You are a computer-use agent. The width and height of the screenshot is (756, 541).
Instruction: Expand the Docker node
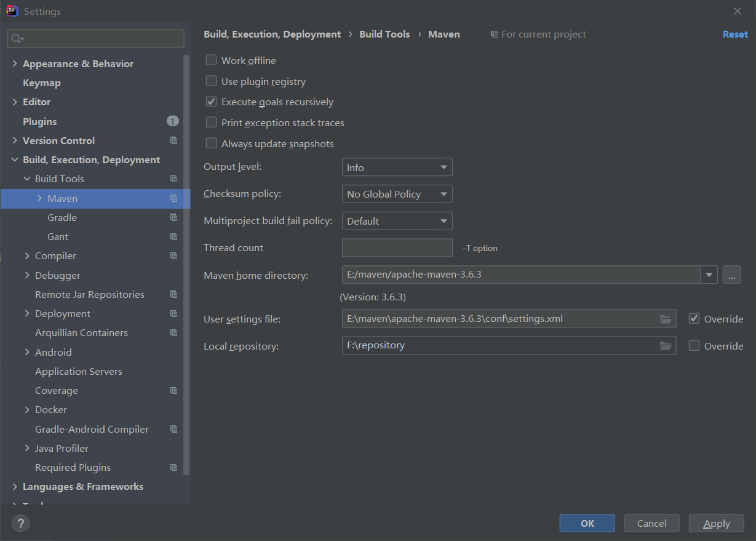(27, 409)
